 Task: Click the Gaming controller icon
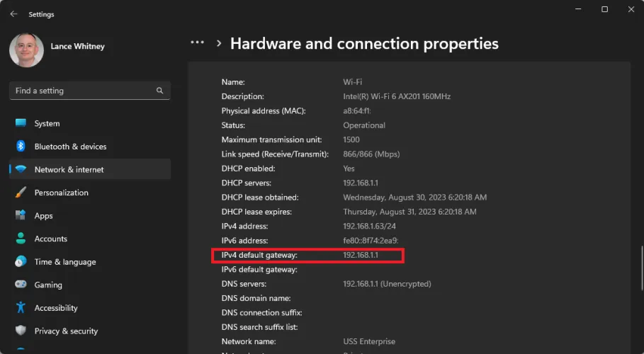21,285
